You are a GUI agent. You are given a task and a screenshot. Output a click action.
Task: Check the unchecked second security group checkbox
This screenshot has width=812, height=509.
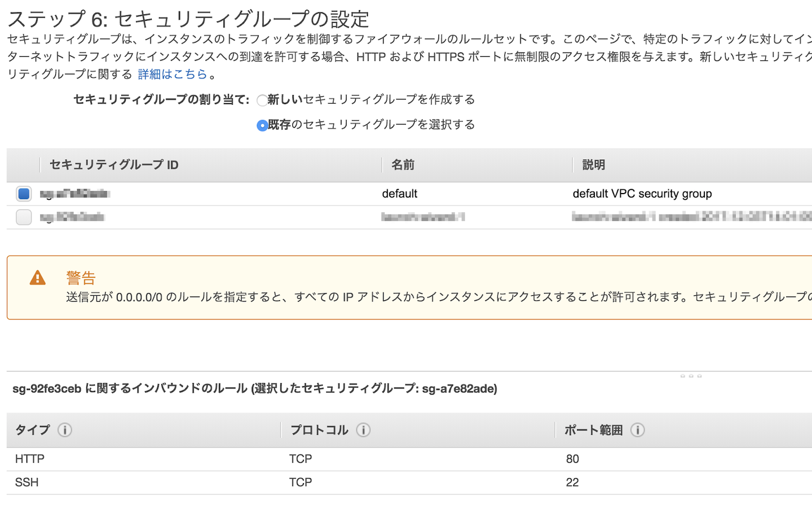pyautogui.click(x=24, y=217)
